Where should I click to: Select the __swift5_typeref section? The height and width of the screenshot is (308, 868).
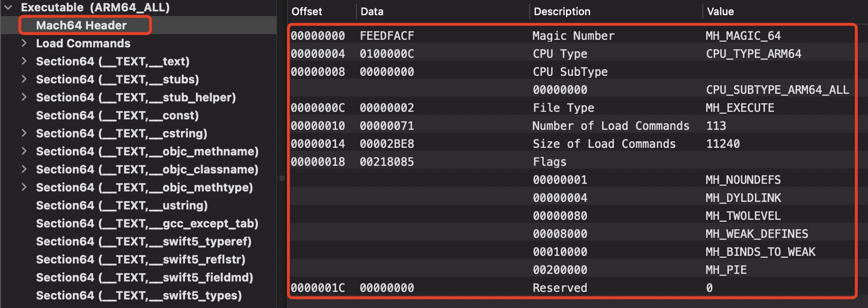143,241
